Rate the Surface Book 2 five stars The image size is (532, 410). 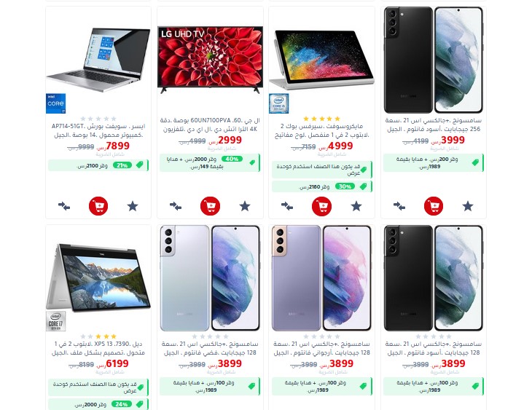(337, 119)
